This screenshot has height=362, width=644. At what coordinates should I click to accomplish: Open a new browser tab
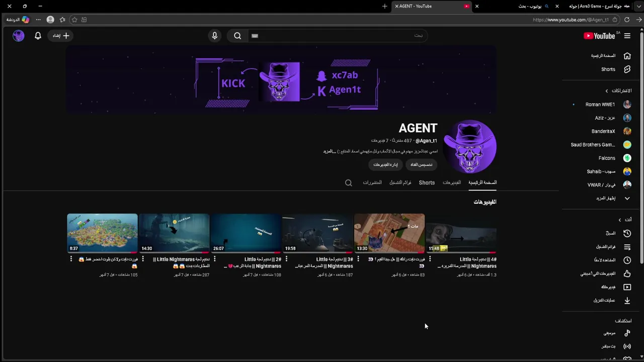tap(385, 6)
